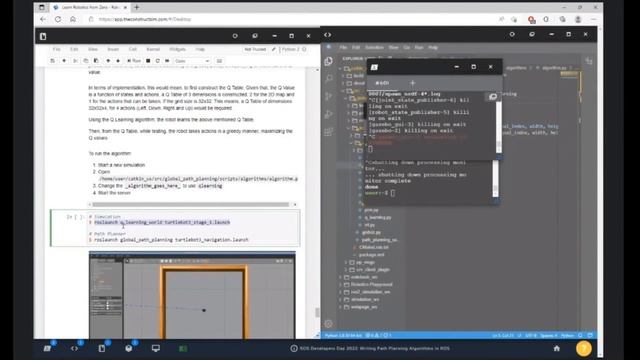Click the move cell up arrow
Image resolution: width=640 pixels, height=360 pixels.
pyautogui.click(x=108, y=61)
